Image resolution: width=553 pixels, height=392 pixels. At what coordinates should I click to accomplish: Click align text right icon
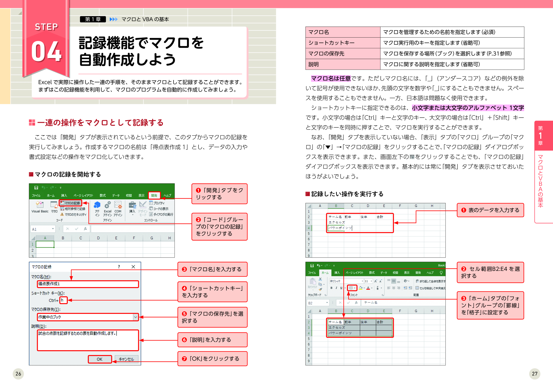point(398,288)
